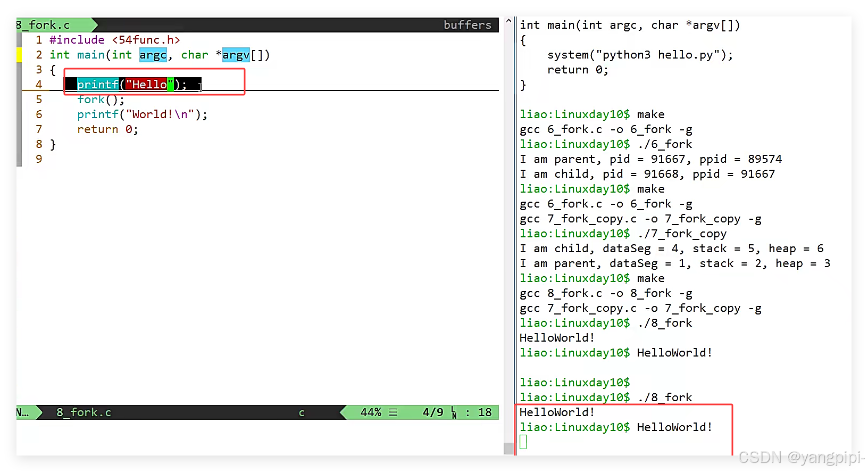868x472 pixels.
Task: Click the fork(); call on line 5
Action: [101, 100]
